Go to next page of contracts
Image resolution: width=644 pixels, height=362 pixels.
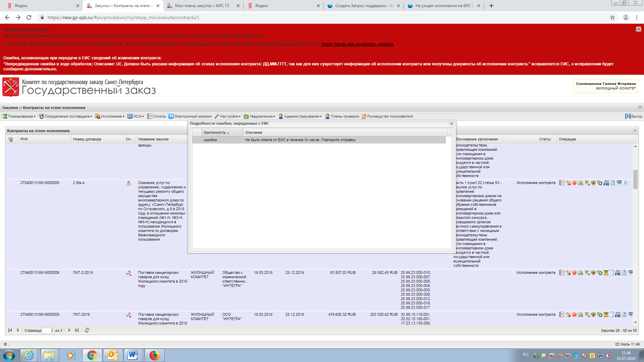pyautogui.click(x=69, y=330)
